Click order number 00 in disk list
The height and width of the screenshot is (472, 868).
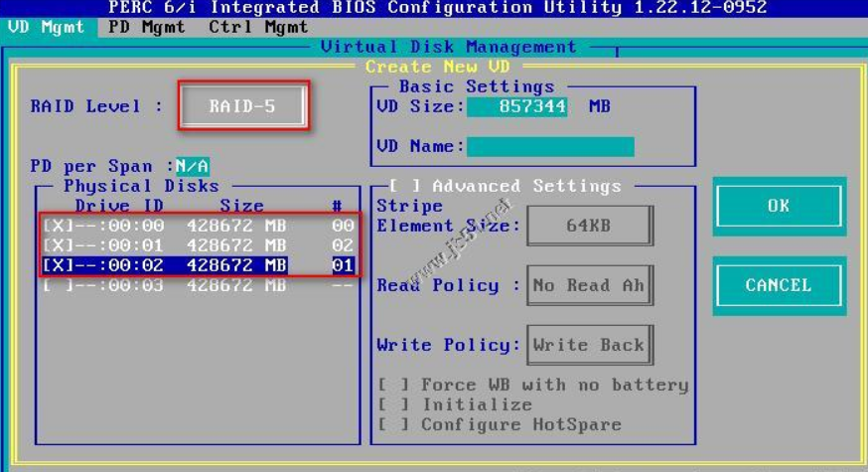(343, 226)
